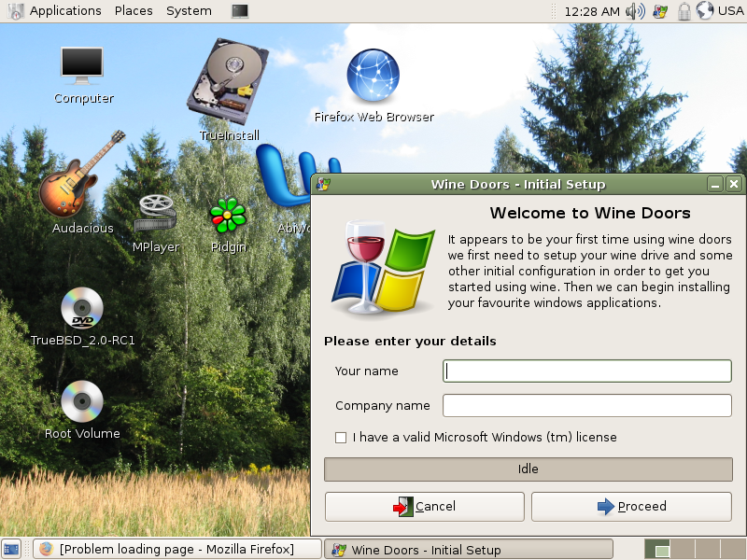The image size is (747, 560).
Task: Click the terminal launcher in top panel
Action: pos(240,11)
